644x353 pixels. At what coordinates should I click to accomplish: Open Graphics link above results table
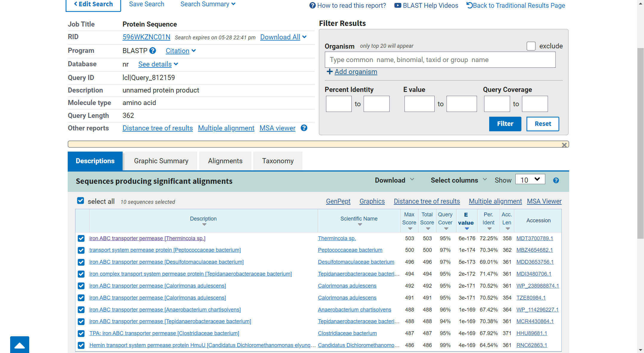coord(372,201)
